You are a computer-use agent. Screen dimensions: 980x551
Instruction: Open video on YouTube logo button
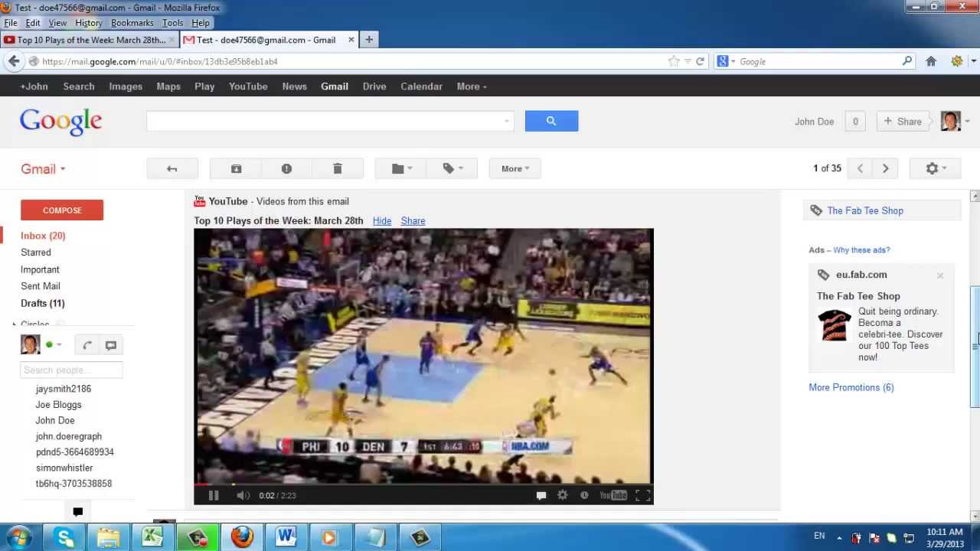point(613,495)
